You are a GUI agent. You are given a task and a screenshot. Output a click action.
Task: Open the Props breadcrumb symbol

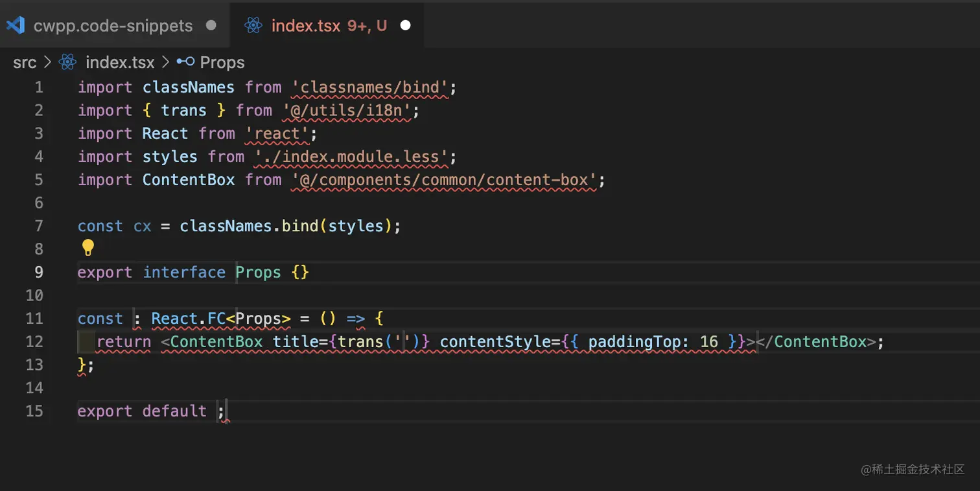pos(222,63)
